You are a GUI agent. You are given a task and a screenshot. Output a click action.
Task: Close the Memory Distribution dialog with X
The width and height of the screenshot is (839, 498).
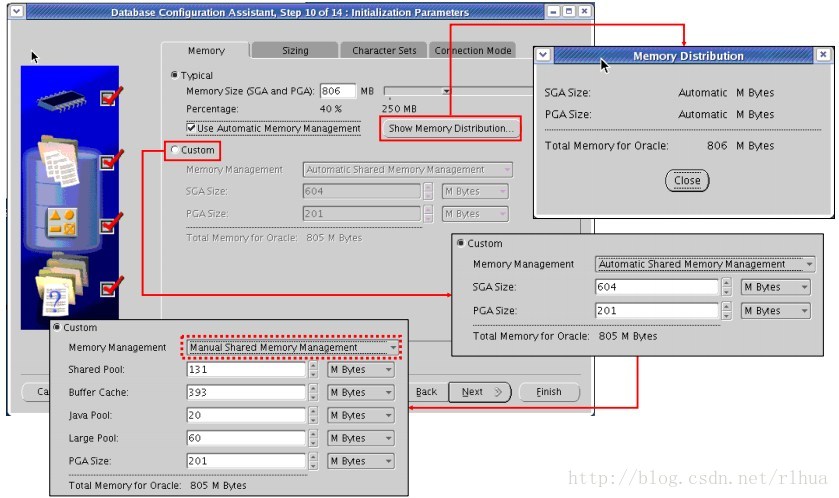(x=823, y=55)
